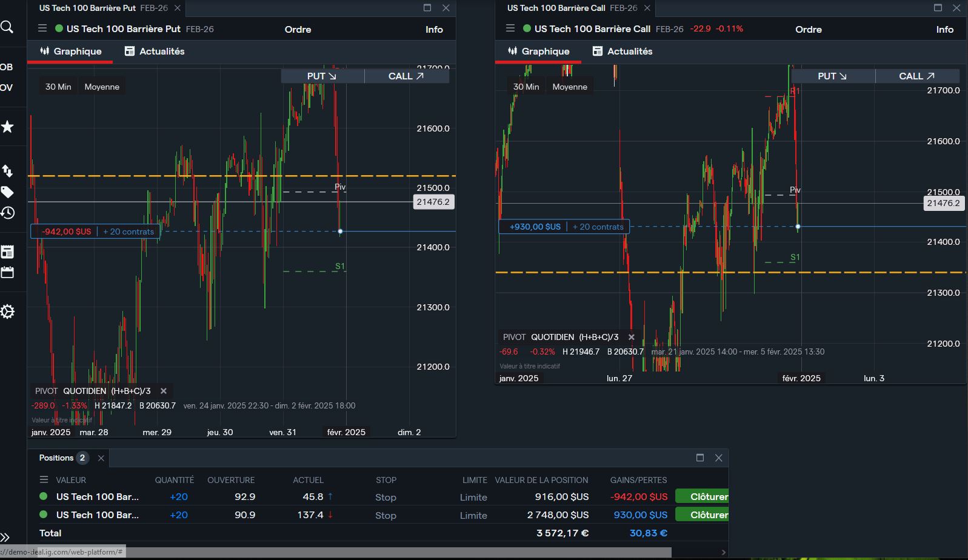Viewport: 968px width, 560px height.
Task: Open Ordre in the Barrière Put window
Action: 298,29
